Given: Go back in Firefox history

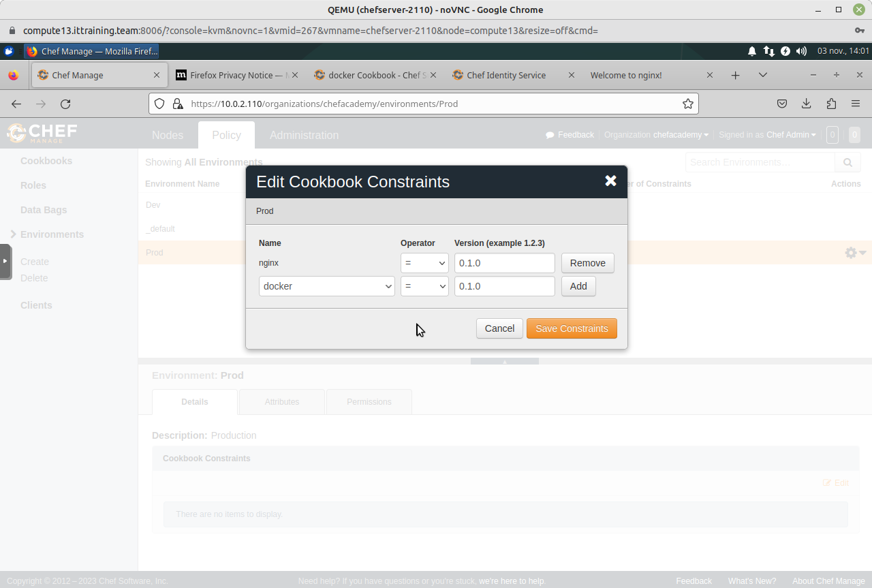Looking at the screenshot, I should point(16,104).
